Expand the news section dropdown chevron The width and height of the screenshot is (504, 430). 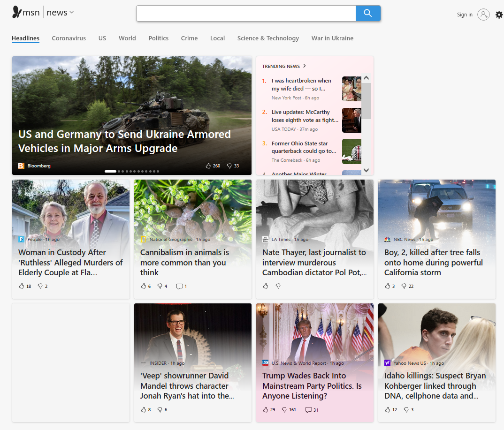(x=72, y=13)
